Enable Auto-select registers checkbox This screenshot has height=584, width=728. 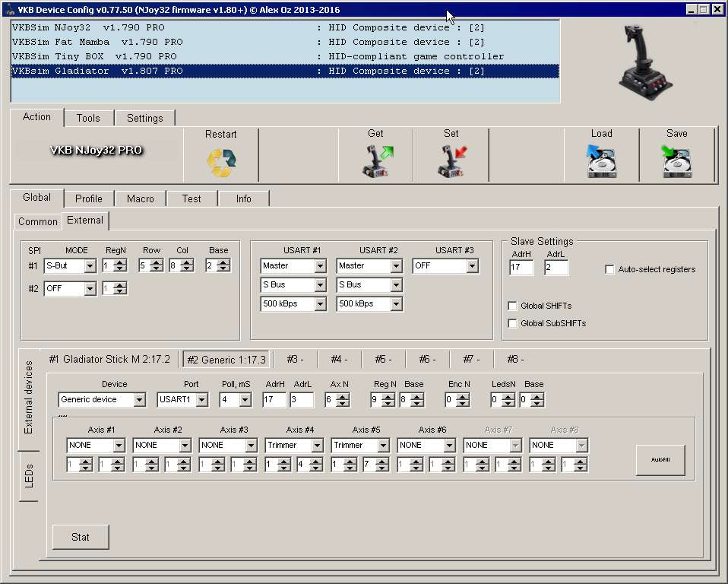pos(609,269)
